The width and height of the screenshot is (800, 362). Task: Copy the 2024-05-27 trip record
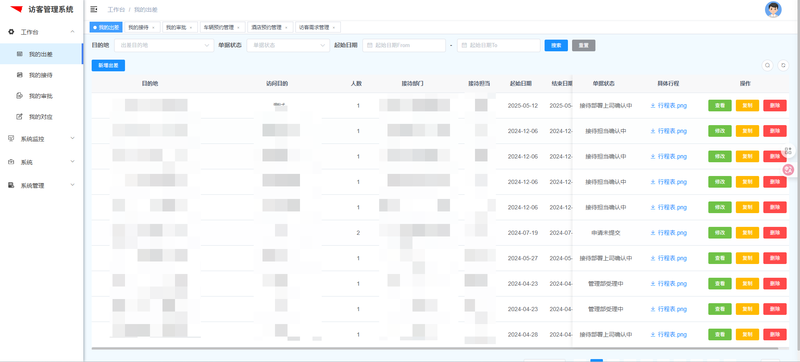point(747,258)
